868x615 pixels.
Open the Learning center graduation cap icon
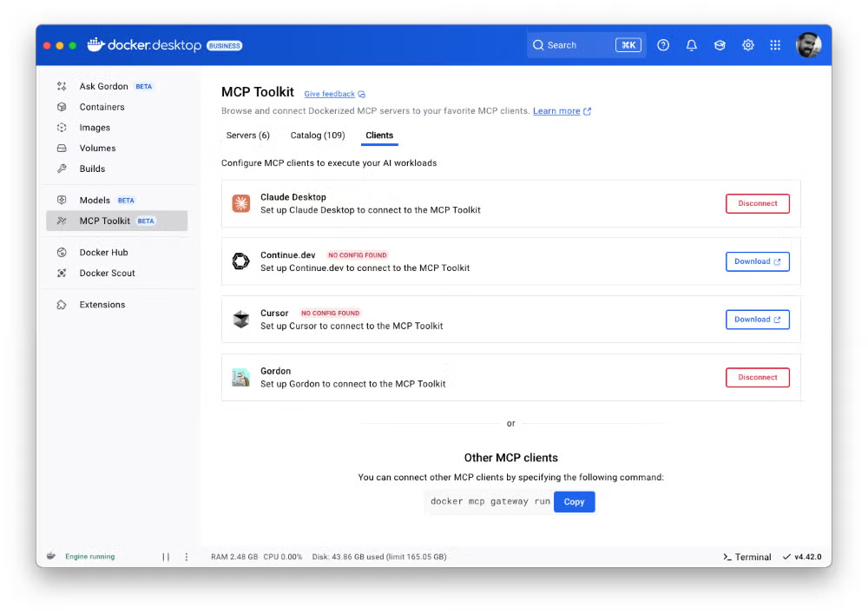(x=720, y=45)
